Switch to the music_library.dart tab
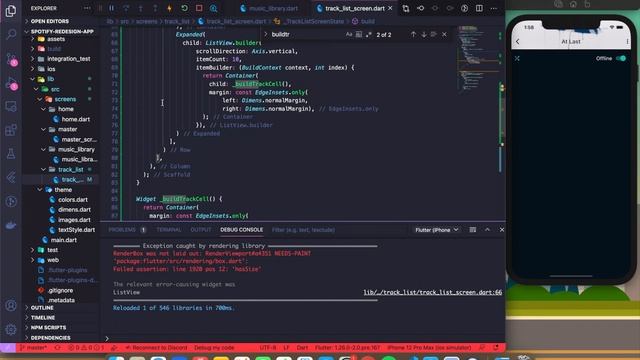 (269, 8)
